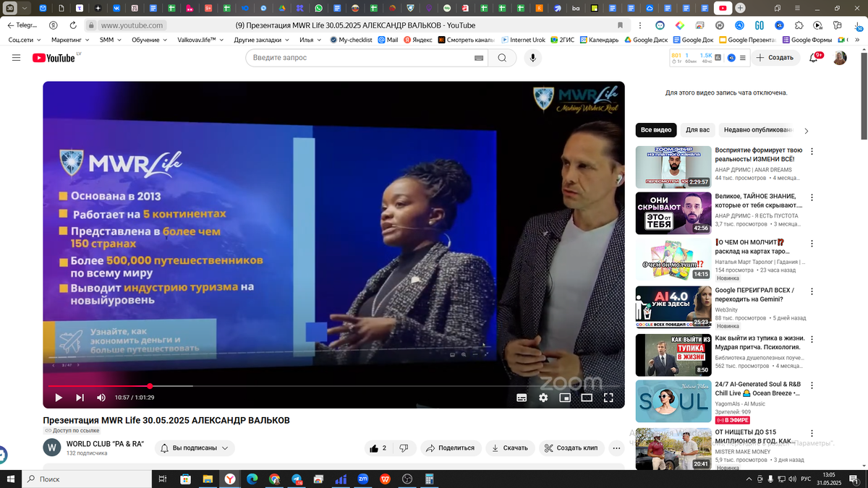Open the Маркетинг bookmarks folder
868x488 pixels.
(69, 40)
